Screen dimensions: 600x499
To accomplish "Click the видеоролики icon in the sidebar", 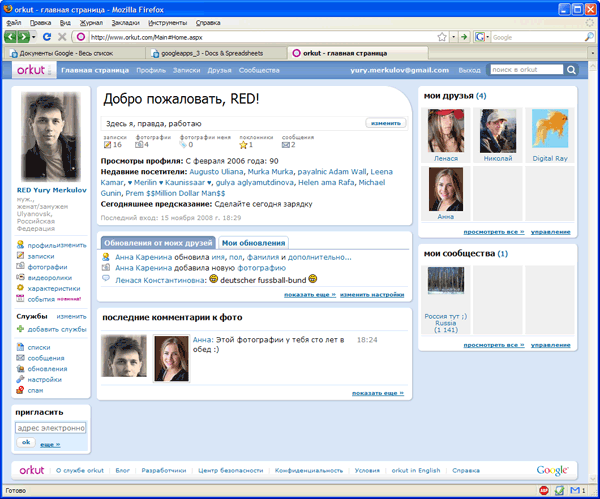I will (x=20, y=277).
